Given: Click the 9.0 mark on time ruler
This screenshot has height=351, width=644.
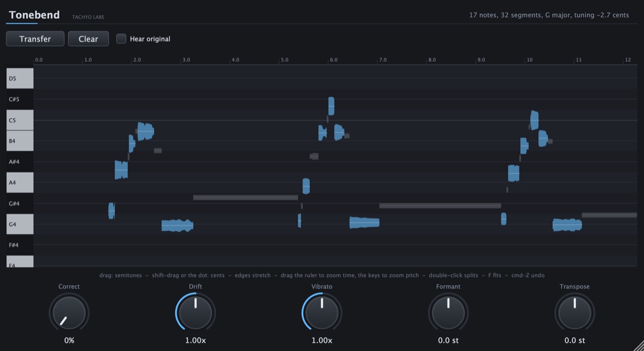Looking at the screenshot, I should coord(480,60).
